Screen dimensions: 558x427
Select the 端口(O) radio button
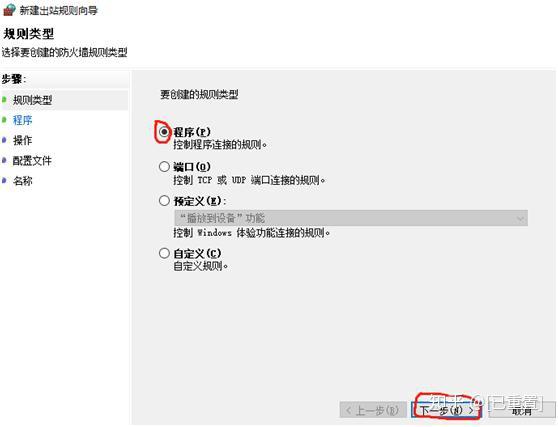coord(164,166)
